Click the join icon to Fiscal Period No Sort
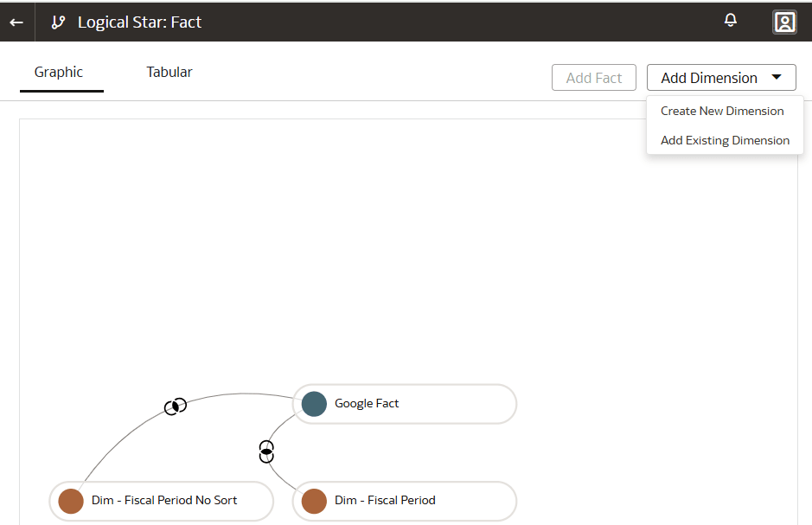Viewport: 812px width, 525px height. (x=176, y=406)
